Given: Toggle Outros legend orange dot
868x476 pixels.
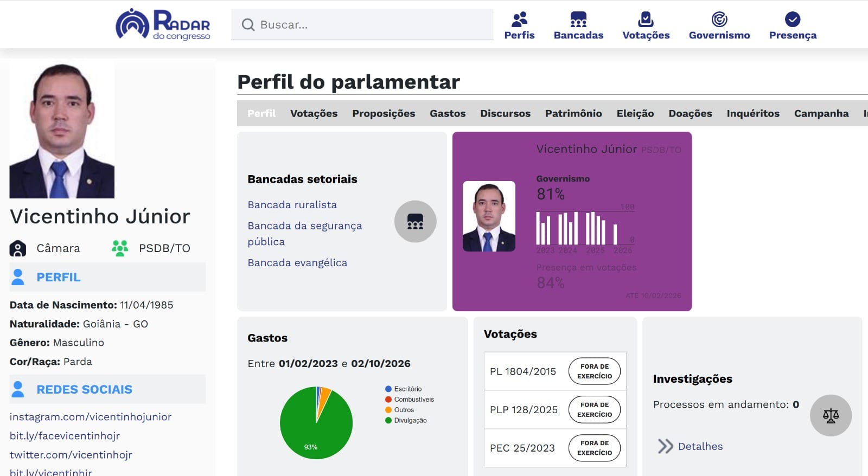Looking at the screenshot, I should click(388, 410).
